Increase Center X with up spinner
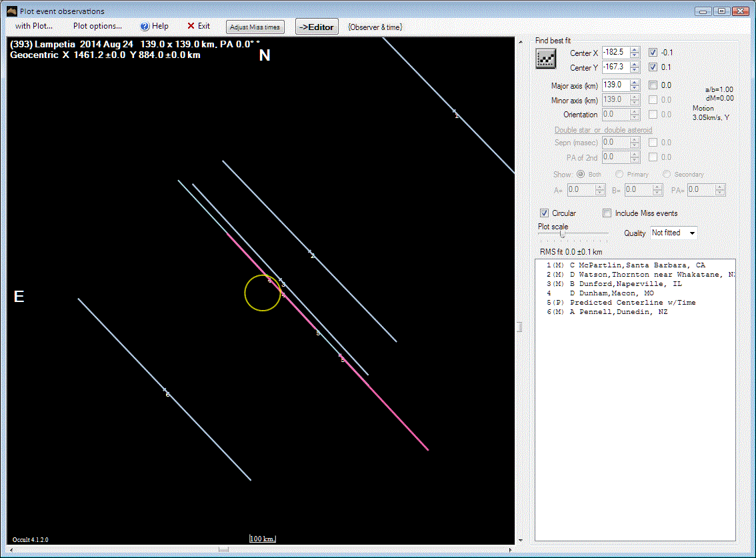Viewport: 756px width, 558px height. (635, 49)
